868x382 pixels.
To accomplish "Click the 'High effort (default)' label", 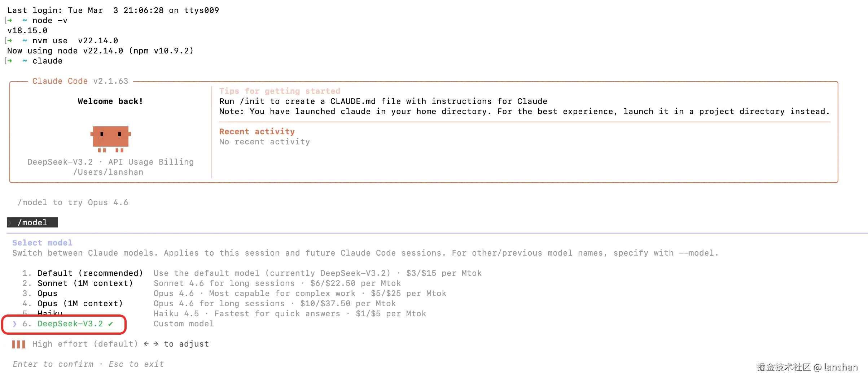I will coord(85,344).
